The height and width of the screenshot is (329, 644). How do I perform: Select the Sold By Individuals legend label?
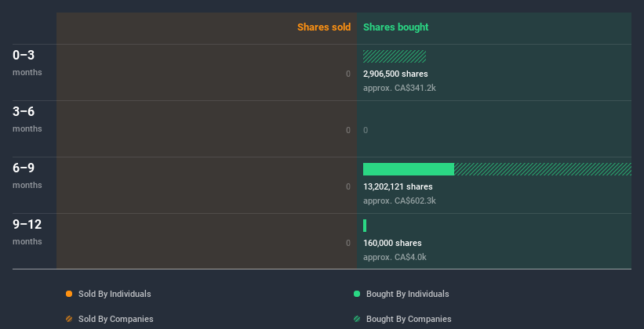pyautogui.click(x=115, y=294)
